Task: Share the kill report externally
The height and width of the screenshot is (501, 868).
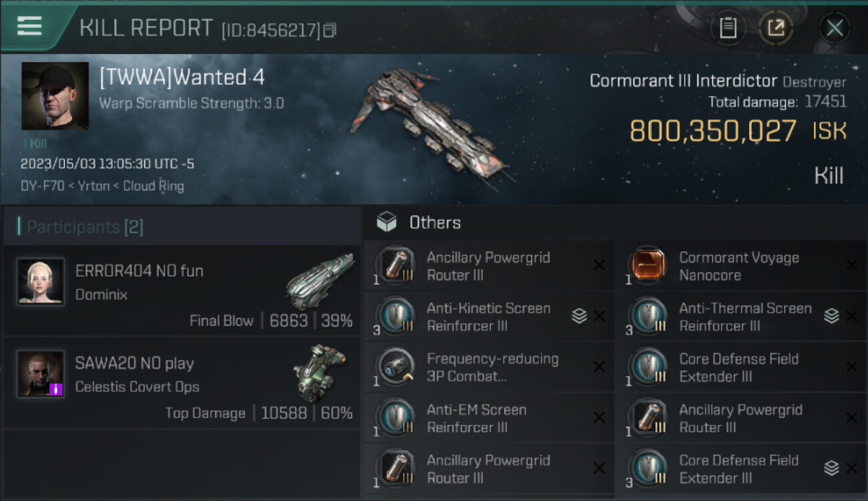Action: pos(776,28)
